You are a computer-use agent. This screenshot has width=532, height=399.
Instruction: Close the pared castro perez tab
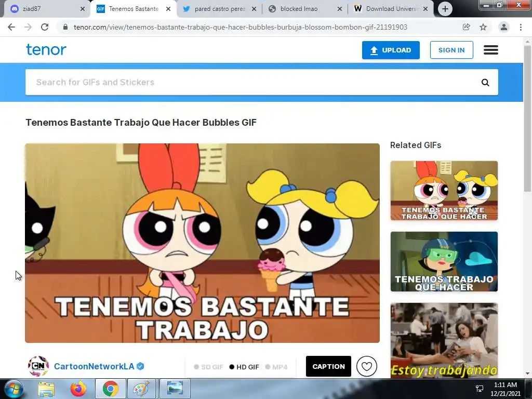(x=254, y=9)
